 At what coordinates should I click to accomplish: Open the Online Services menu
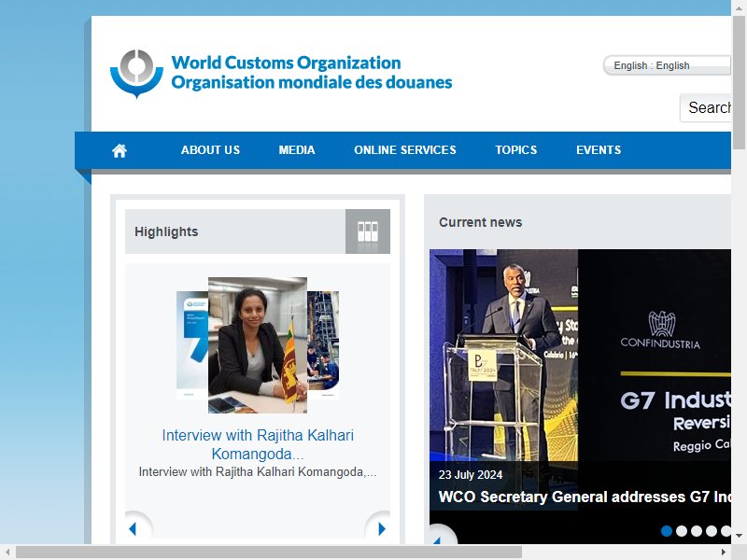[x=405, y=150]
